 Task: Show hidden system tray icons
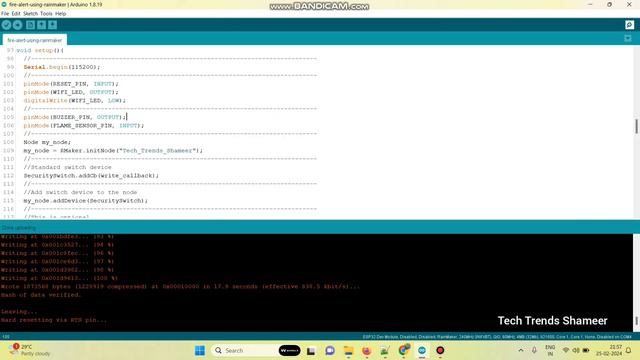521,350
